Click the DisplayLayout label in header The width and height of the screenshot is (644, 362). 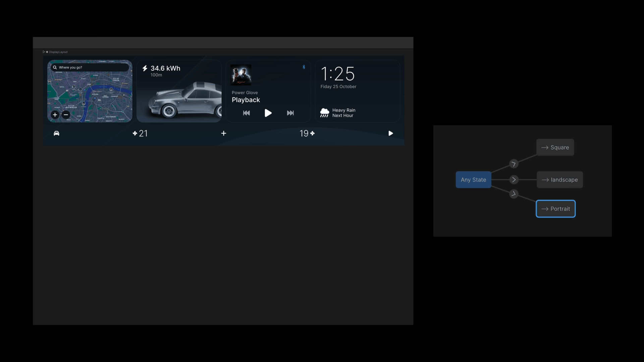coord(58,52)
